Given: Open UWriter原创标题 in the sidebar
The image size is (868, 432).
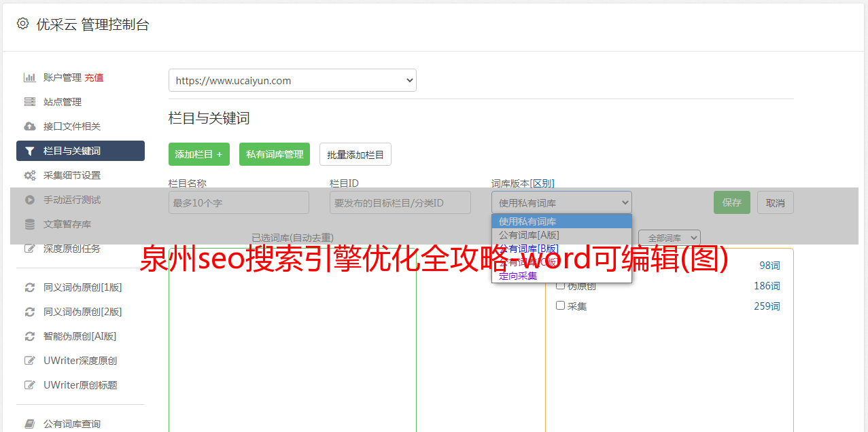Looking at the screenshot, I should click(x=80, y=385).
